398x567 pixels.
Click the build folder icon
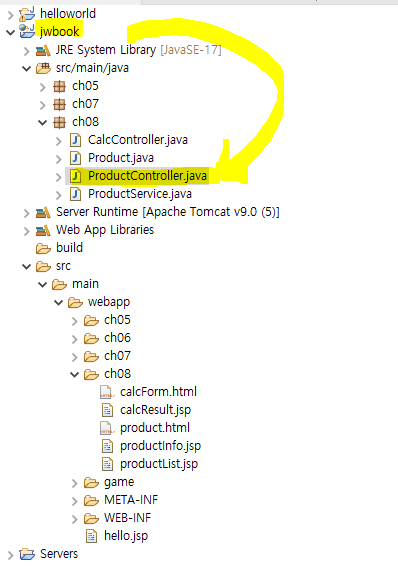point(43,248)
